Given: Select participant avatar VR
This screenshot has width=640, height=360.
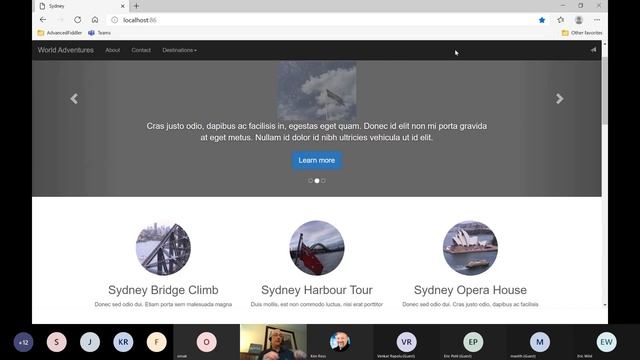Looking at the screenshot, I should click(x=407, y=342).
